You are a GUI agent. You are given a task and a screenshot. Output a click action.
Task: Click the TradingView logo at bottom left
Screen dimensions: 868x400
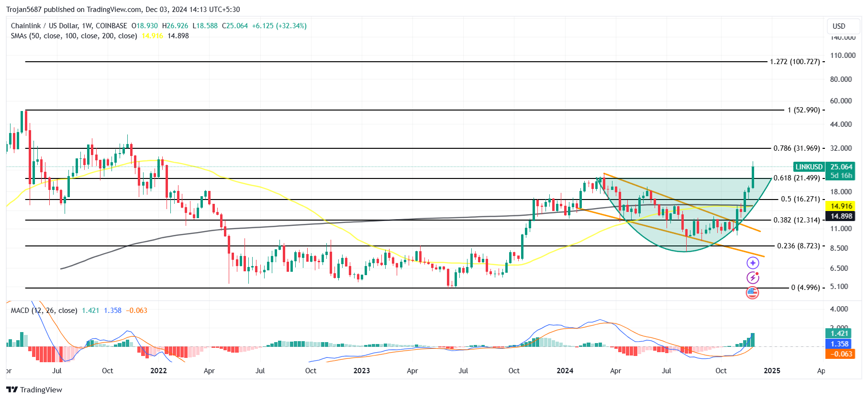[34, 389]
